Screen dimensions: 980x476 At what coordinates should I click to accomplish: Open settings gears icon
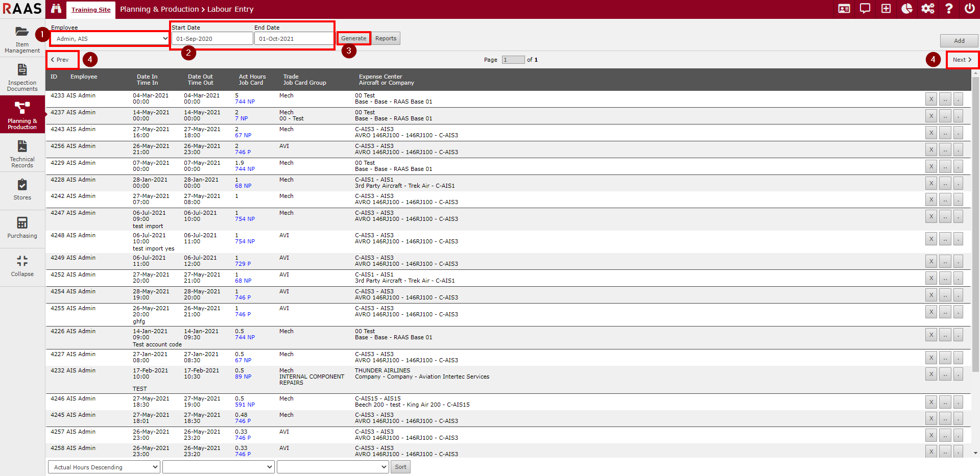tap(928, 9)
